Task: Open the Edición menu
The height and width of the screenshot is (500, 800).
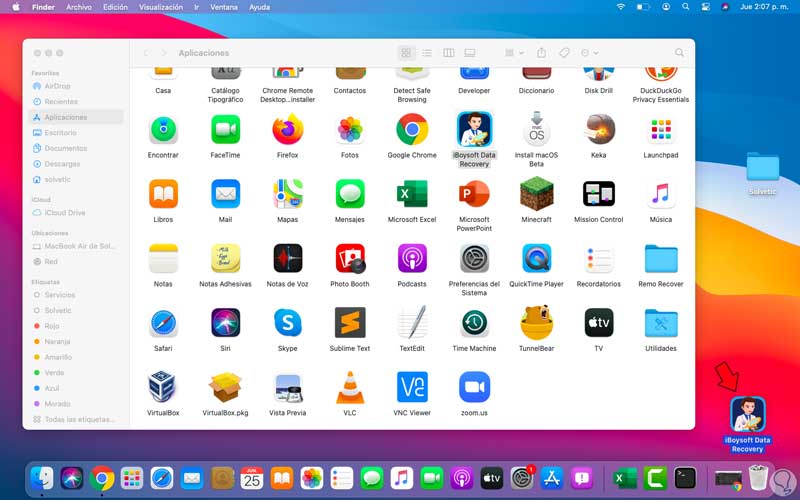Action: (x=115, y=7)
